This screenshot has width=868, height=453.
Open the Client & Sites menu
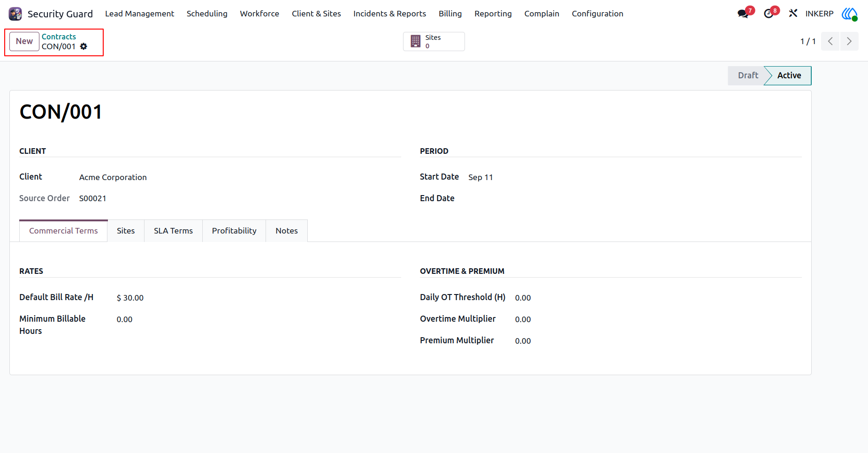tap(316, 14)
